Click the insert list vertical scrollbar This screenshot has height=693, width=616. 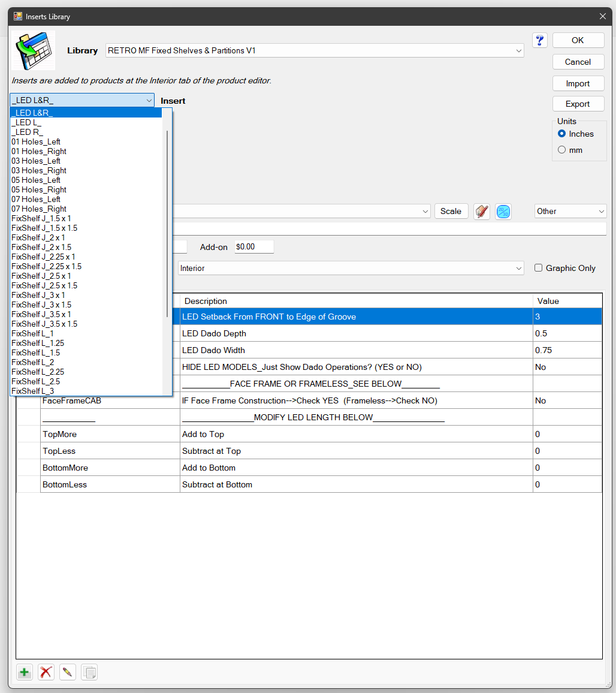point(167,222)
